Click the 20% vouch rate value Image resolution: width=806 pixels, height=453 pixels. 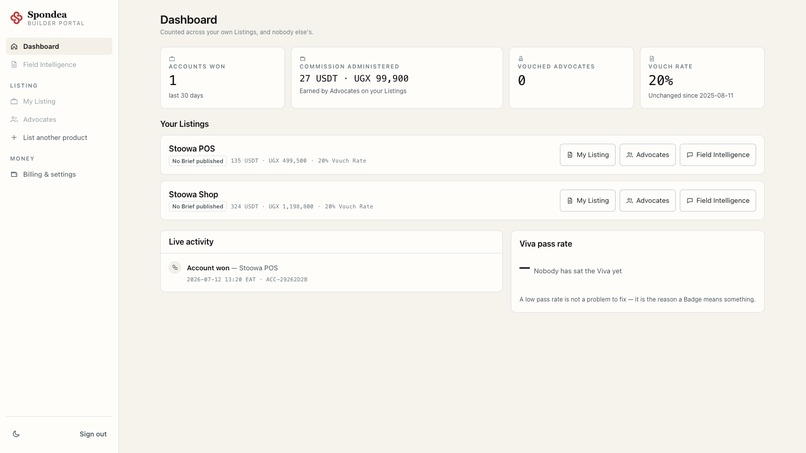coord(661,80)
